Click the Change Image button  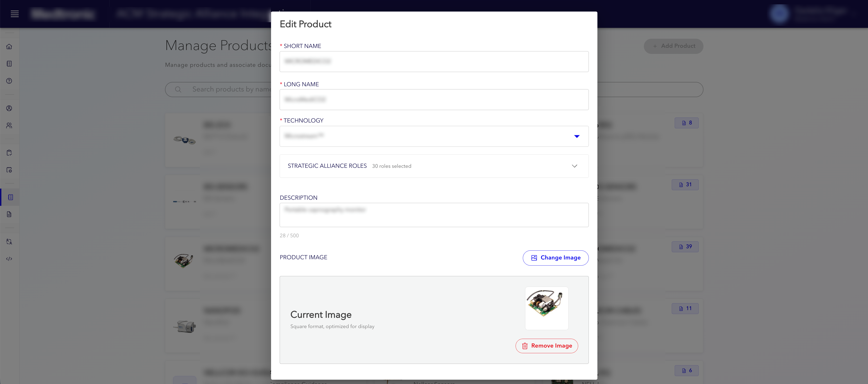coord(555,258)
